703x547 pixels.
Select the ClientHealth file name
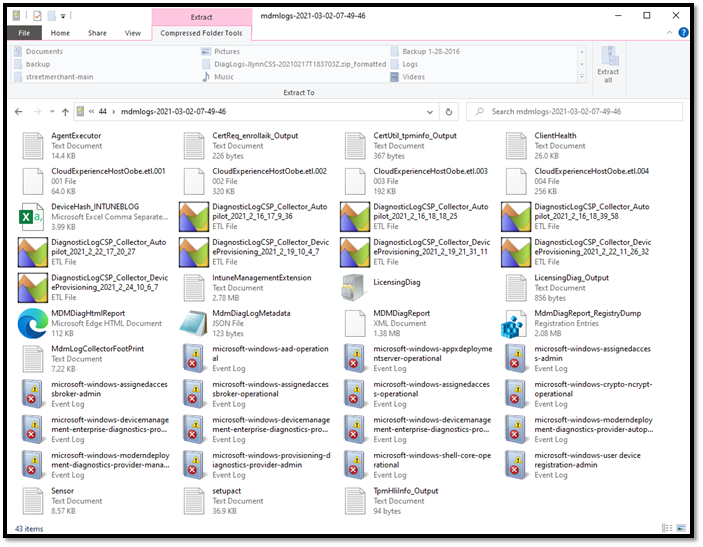coord(555,135)
